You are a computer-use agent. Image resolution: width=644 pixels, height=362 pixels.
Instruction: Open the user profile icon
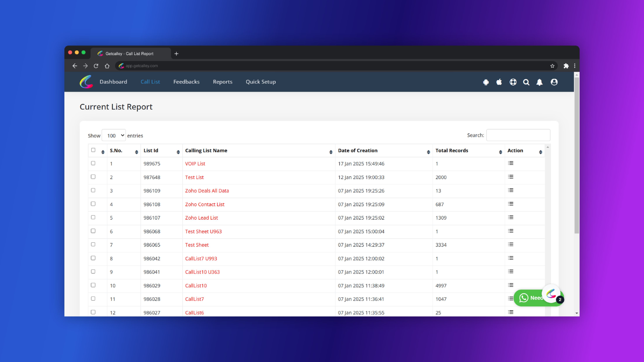(x=554, y=82)
